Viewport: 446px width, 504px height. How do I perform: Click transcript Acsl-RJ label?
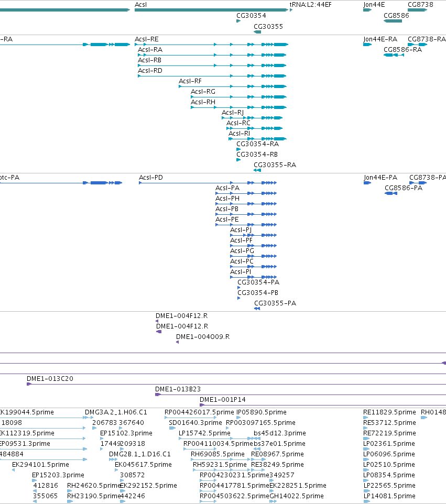click(233, 113)
